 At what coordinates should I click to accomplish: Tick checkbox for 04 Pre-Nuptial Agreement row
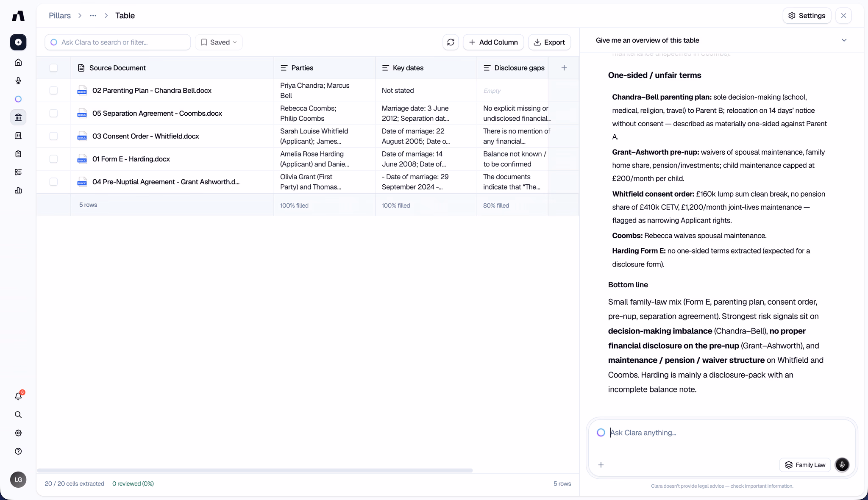pyautogui.click(x=53, y=182)
